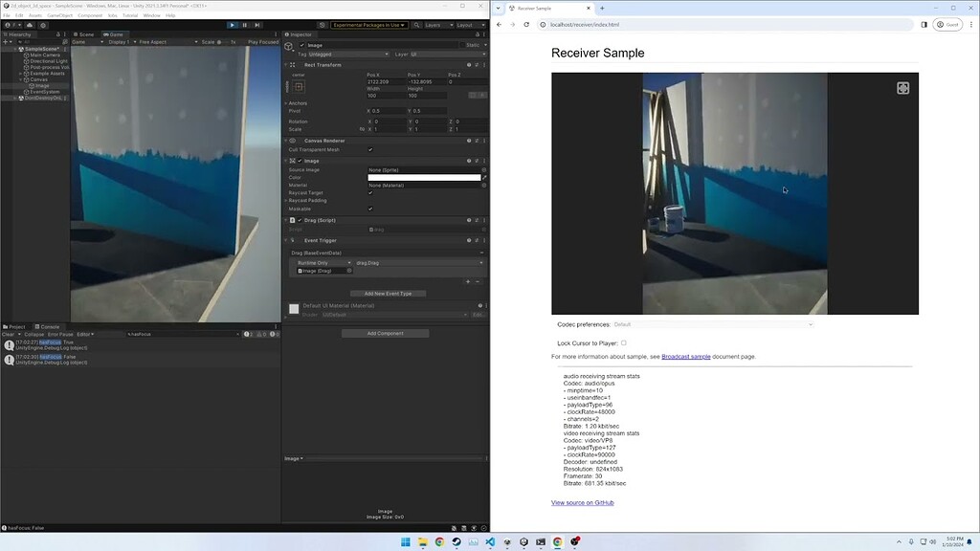Viewport: 980px width, 551px height.
Task: Toggle the Cull Transparent Mesh checkbox
Action: (x=370, y=149)
